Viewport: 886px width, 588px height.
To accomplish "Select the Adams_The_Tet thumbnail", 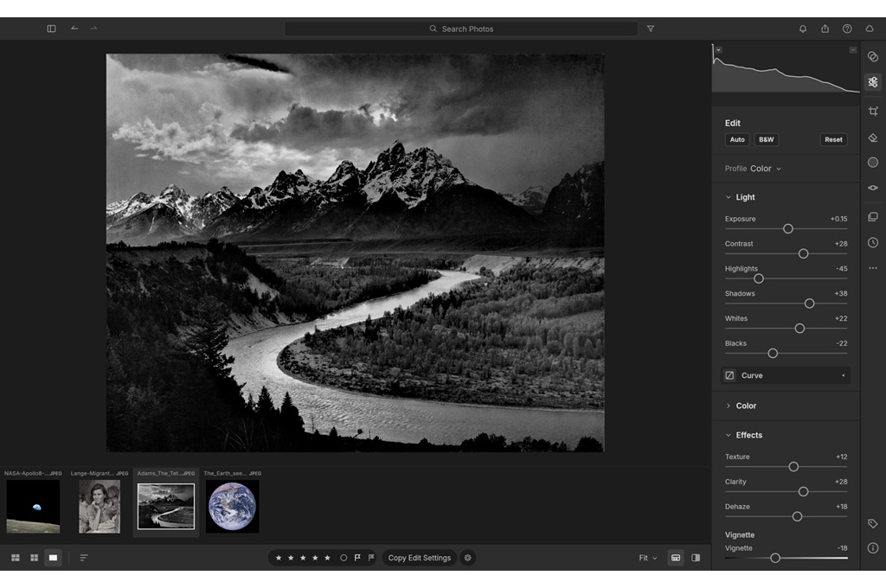I will click(166, 507).
